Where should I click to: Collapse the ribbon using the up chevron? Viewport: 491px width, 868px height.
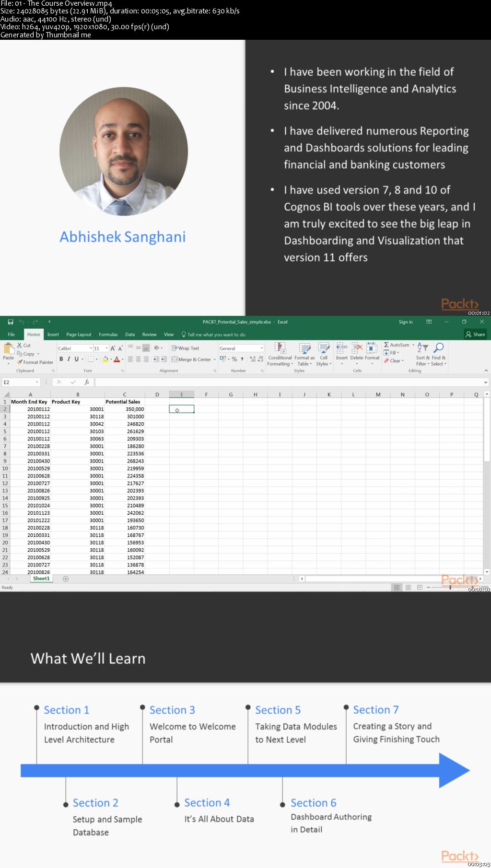pyautogui.click(x=486, y=370)
